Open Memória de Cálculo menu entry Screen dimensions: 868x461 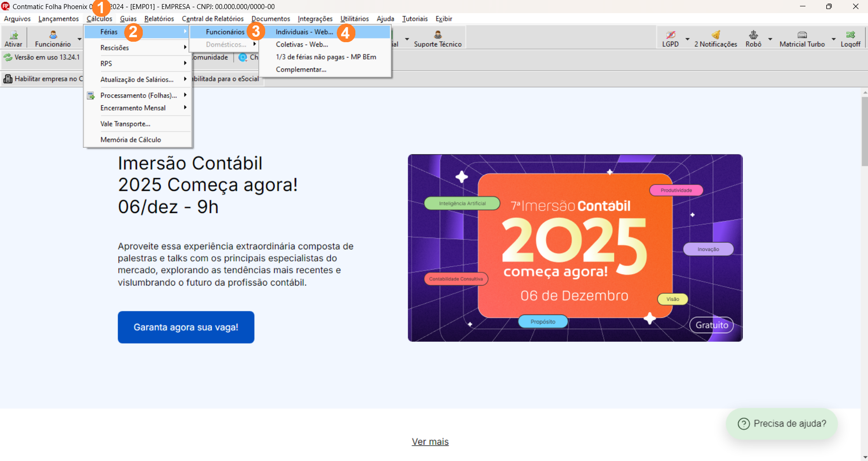[138, 140]
